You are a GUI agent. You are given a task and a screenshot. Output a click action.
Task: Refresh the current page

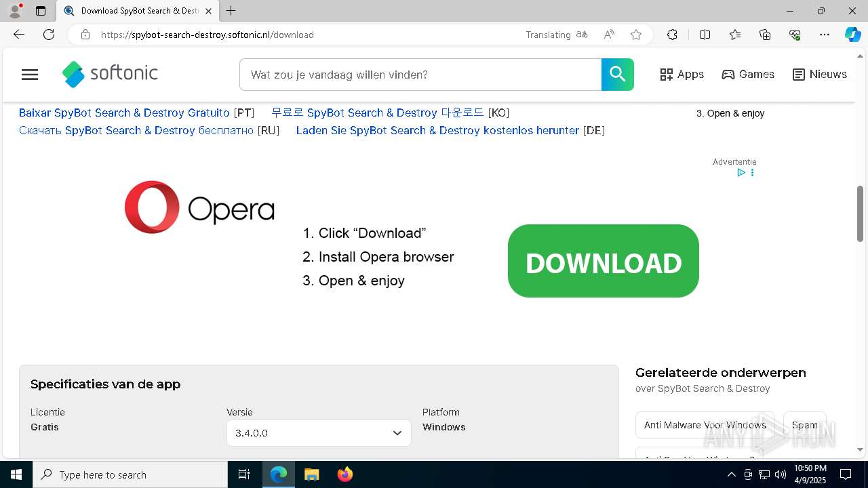(x=49, y=35)
